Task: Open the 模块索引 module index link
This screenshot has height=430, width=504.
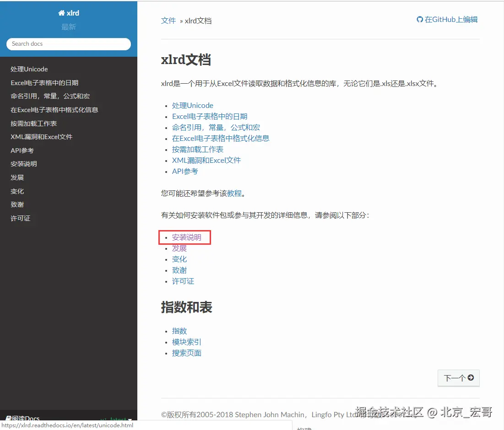Action: click(187, 342)
